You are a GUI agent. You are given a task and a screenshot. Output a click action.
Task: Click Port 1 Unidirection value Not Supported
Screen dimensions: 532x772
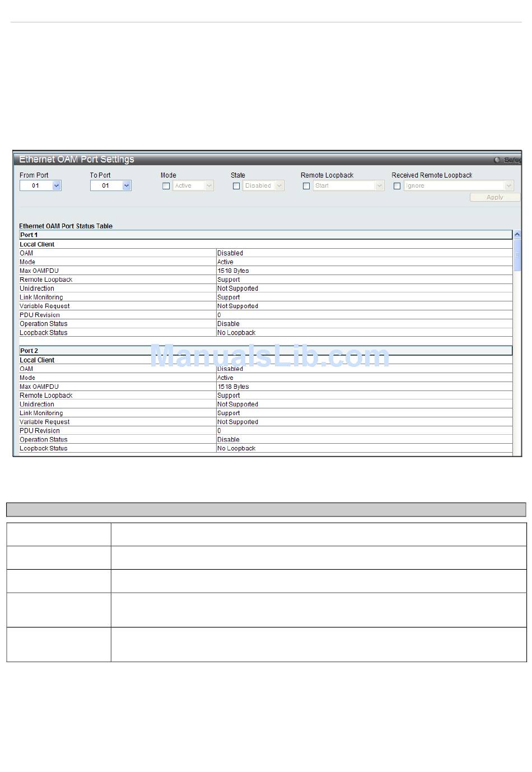tap(238, 289)
